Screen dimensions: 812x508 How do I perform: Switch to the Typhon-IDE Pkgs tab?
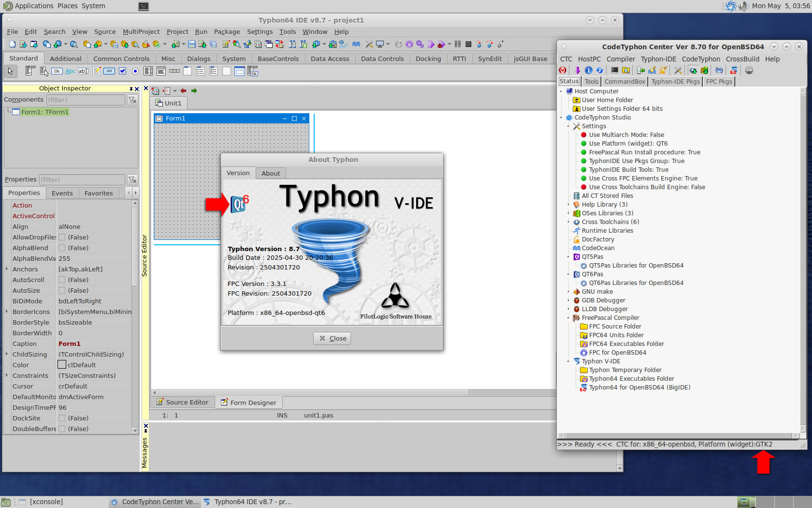click(675, 81)
